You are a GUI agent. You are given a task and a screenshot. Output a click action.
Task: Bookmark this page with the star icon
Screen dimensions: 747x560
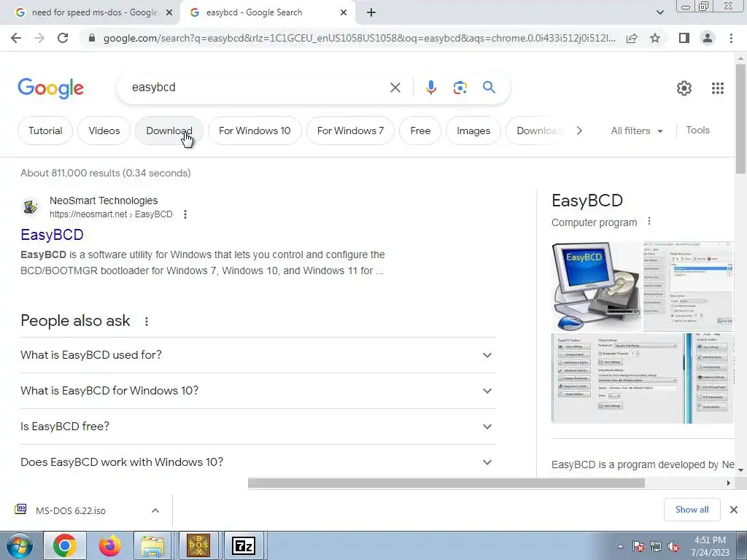coord(655,38)
